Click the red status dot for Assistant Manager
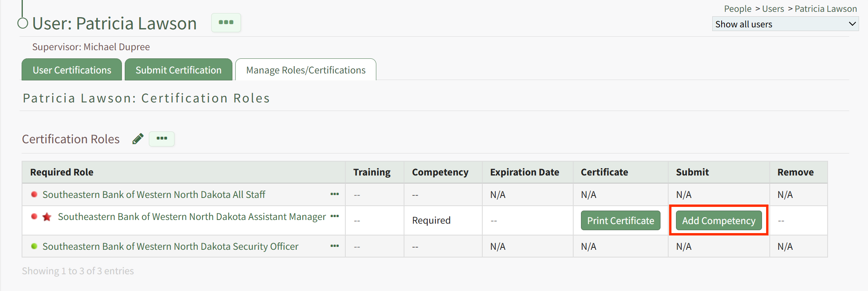This screenshot has width=868, height=291. [x=34, y=216]
